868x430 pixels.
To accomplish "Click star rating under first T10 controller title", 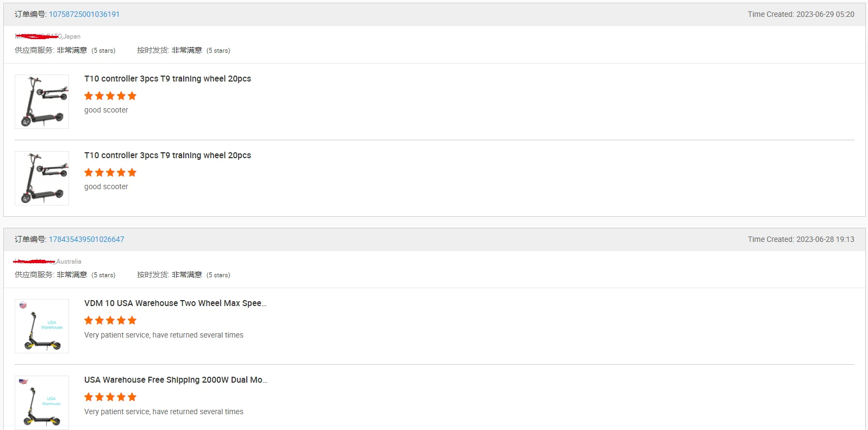I will click(x=110, y=96).
